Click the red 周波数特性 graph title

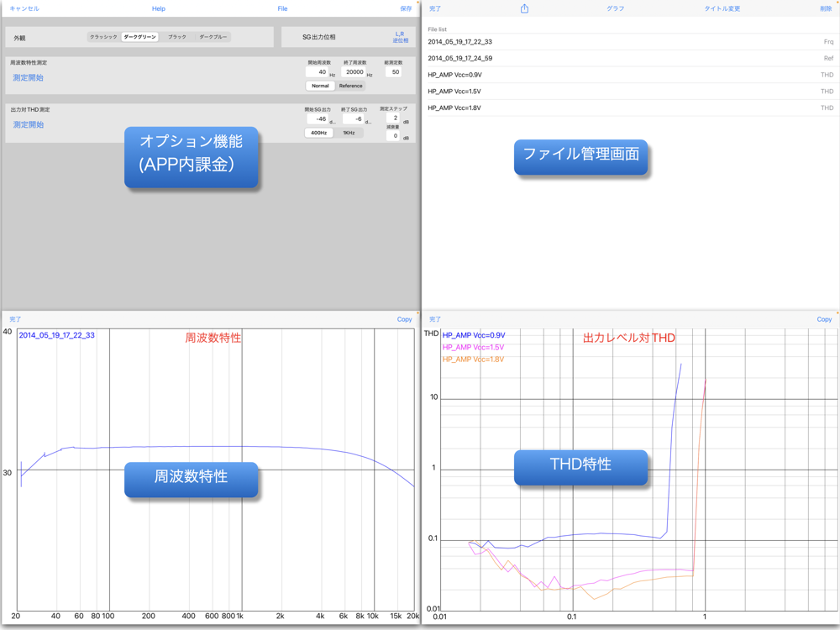[x=213, y=338]
